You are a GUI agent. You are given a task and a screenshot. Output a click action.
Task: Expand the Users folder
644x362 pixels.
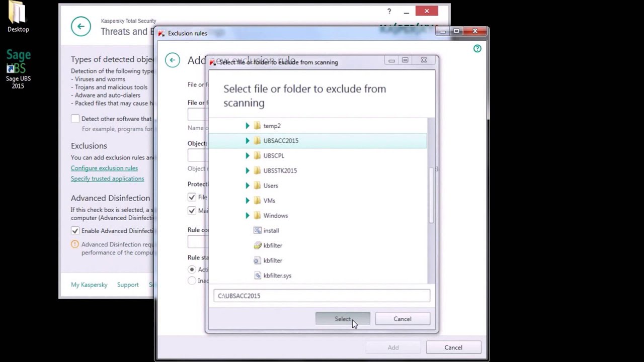click(x=247, y=186)
